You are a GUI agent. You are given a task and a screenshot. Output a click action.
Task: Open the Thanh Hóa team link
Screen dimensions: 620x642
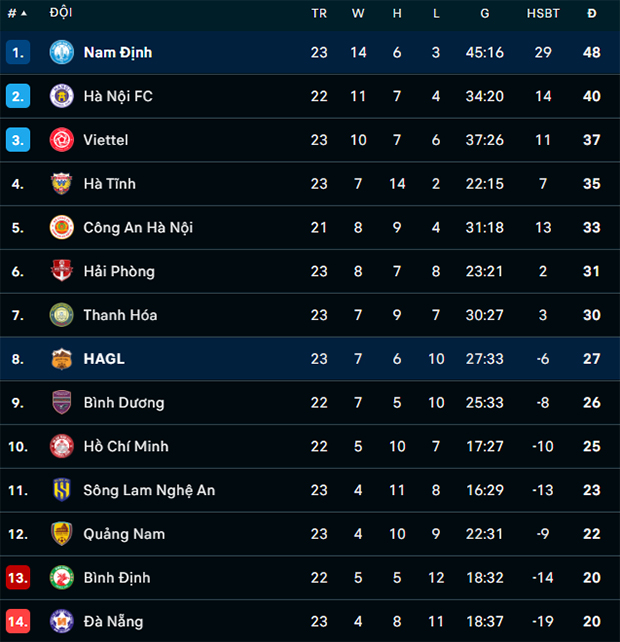pos(120,315)
